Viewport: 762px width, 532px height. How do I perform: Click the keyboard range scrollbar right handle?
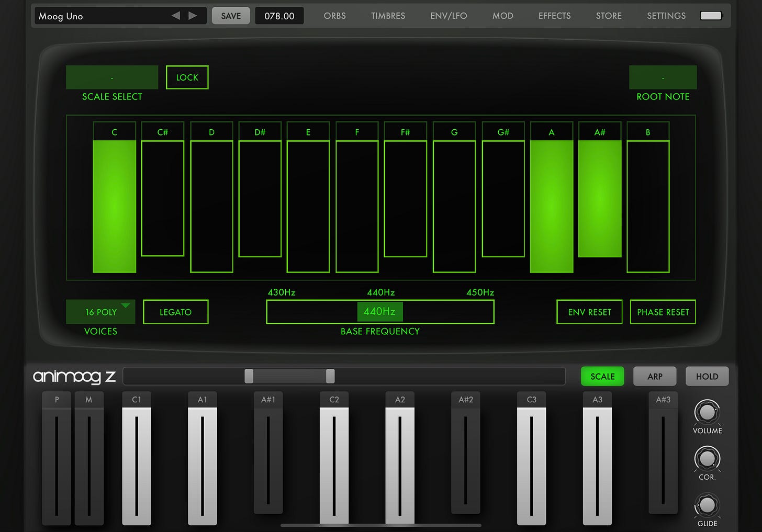pos(330,376)
